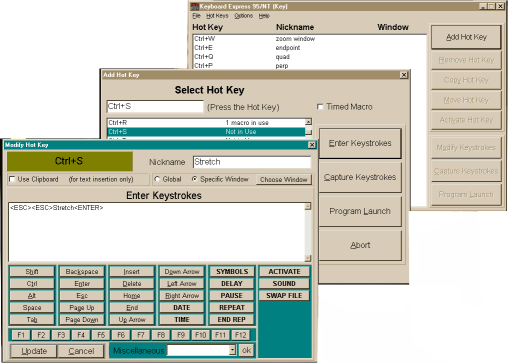Click Program Launch in Add Hot Key dialog

(360, 211)
